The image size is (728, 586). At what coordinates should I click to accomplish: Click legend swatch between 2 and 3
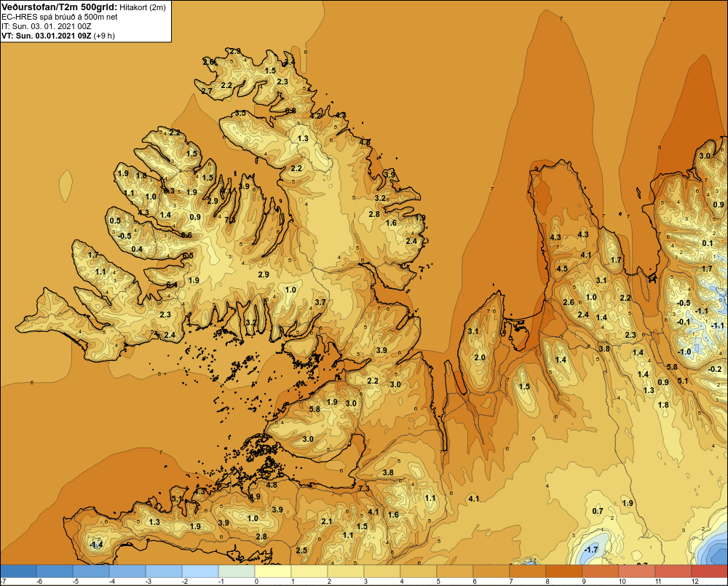[x=346, y=571]
